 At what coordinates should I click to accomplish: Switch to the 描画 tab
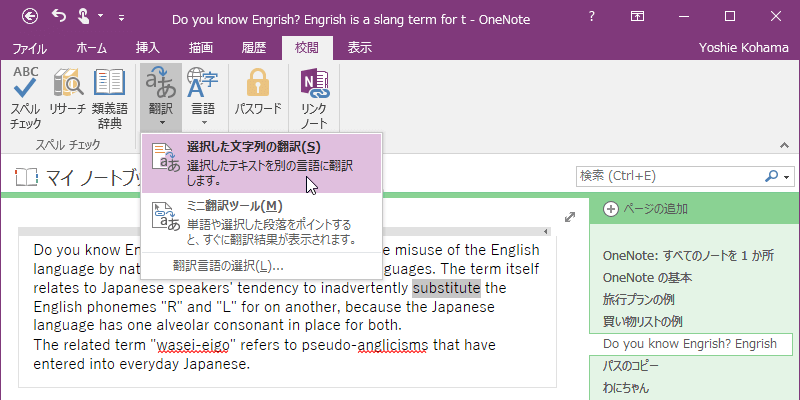[201, 48]
